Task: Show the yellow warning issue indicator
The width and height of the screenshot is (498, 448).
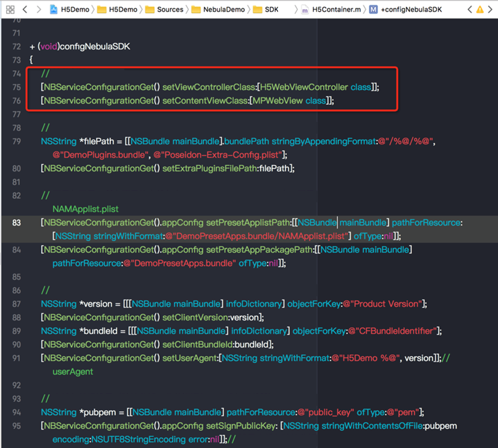Action: click(x=480, y=9)
